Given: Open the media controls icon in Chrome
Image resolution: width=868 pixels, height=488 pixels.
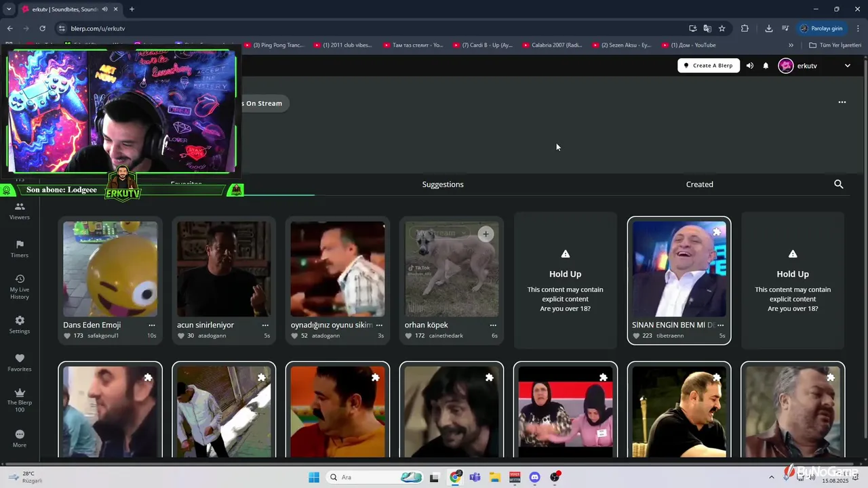Looking at the screenshot, I should tap(785, 28).
